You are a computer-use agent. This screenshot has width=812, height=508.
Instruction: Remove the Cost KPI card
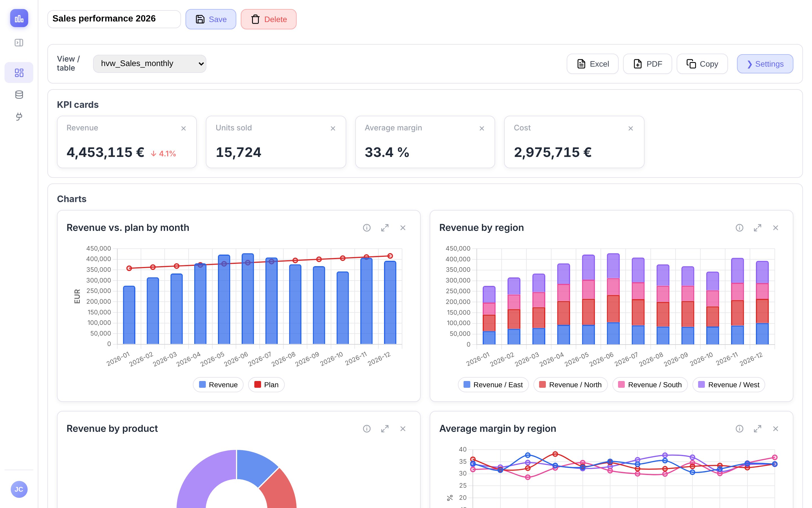coord(631,128)
